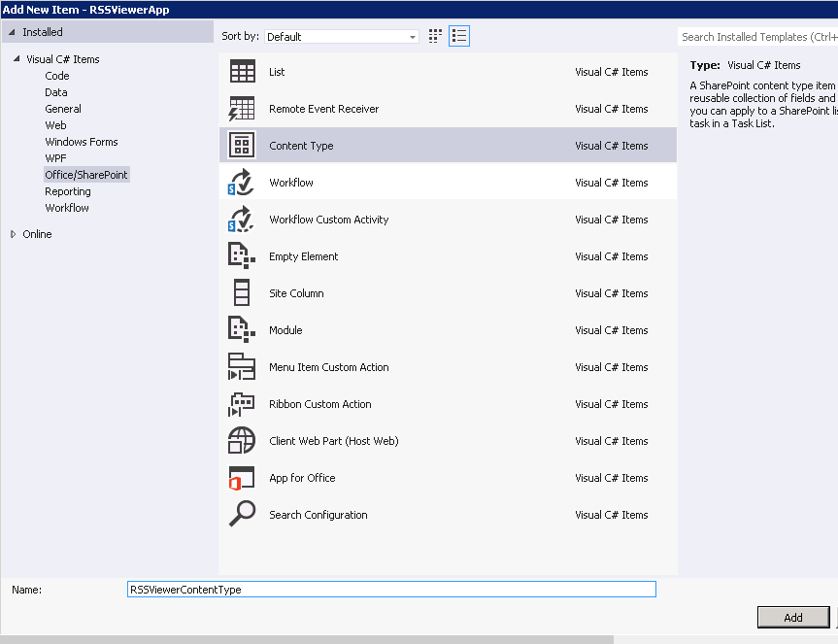838x644 pixels.
Task: Click the "Site Column" template name
Action: (296, 293)
